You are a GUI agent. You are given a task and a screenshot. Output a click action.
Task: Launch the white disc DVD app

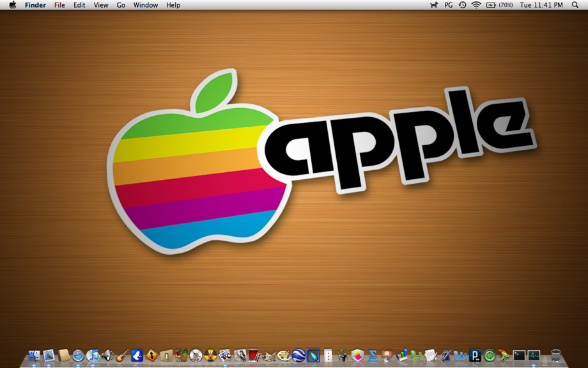point(196,355)
